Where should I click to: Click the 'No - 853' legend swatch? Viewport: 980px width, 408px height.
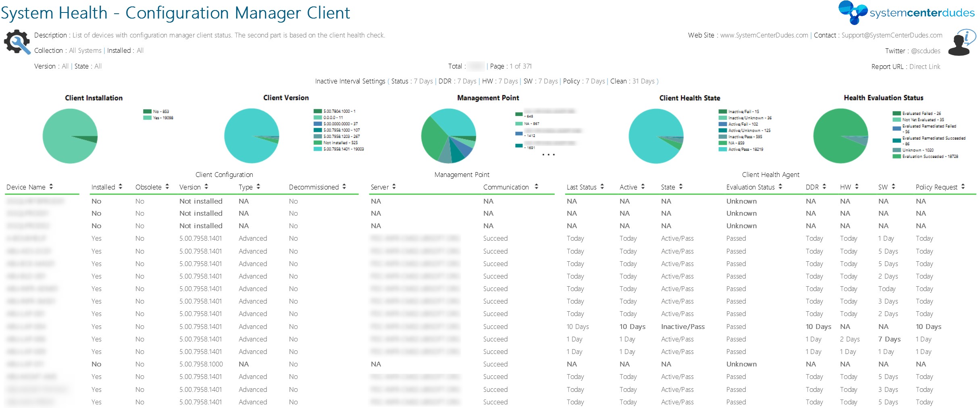tap(147, 112)
